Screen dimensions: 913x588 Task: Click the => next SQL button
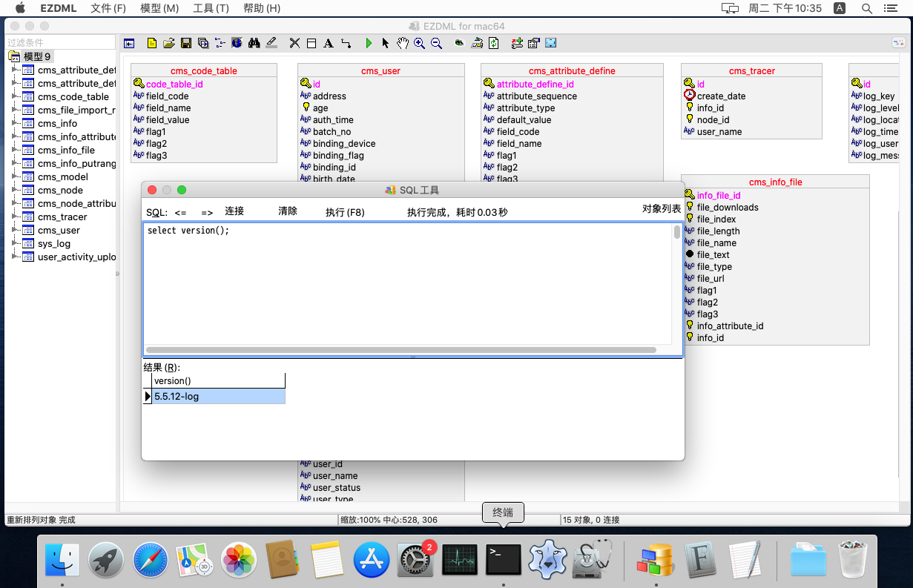point(207,212)
